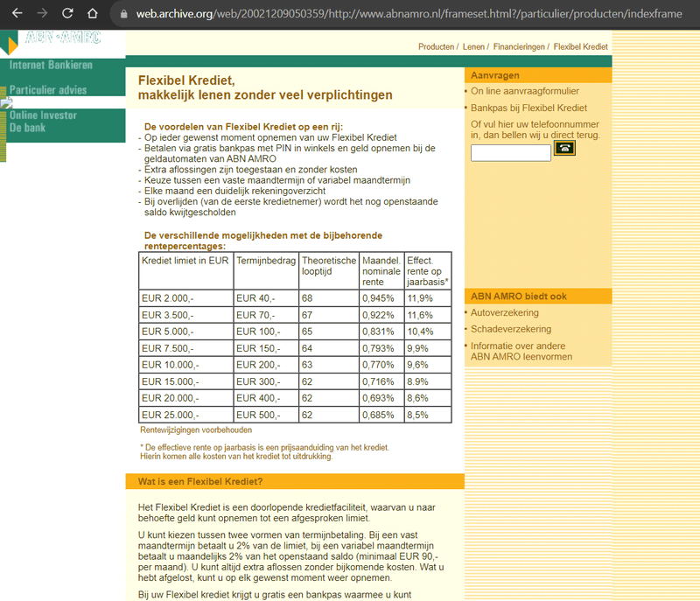
Task: Open Schadeverzekering link
Action: tap(511, 329)
